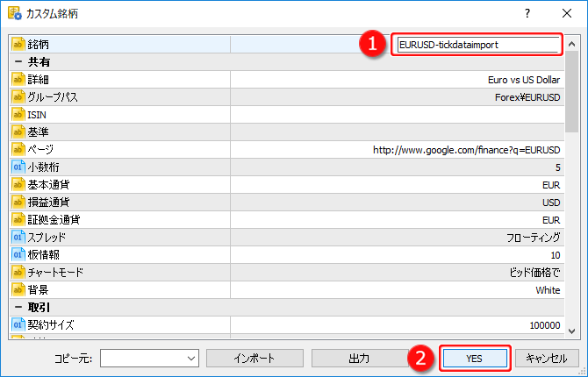
Task: Collapse the 共有 section
Action: coord(18,61)
